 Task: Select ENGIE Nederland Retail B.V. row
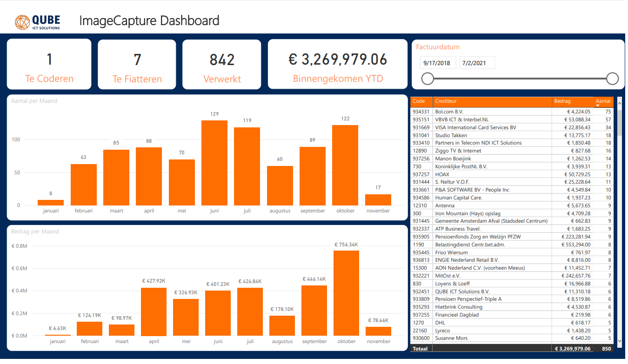pos(512,260)
